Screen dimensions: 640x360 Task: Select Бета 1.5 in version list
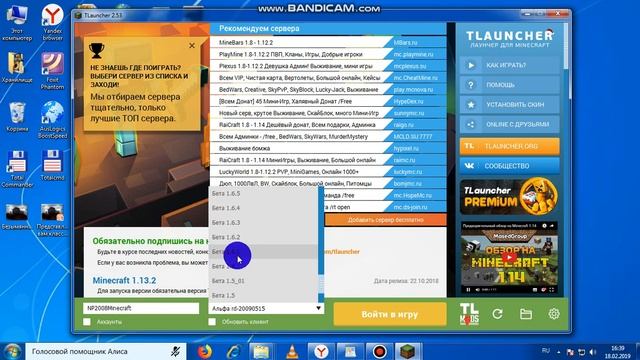(x=263, y=296)
